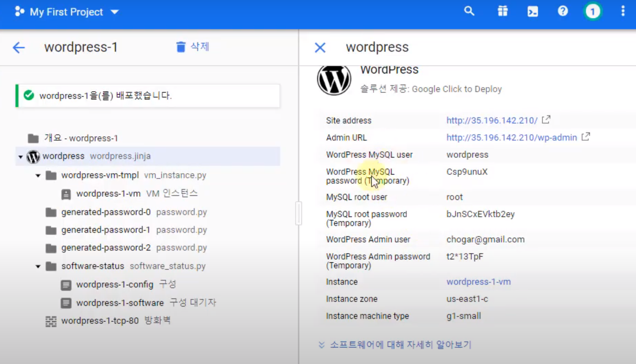The image size is (636, 364).
Task: Click wordpress-1을(를) 배포했습니다 message text
Action: pyautogui.click(x=105, y=96)
